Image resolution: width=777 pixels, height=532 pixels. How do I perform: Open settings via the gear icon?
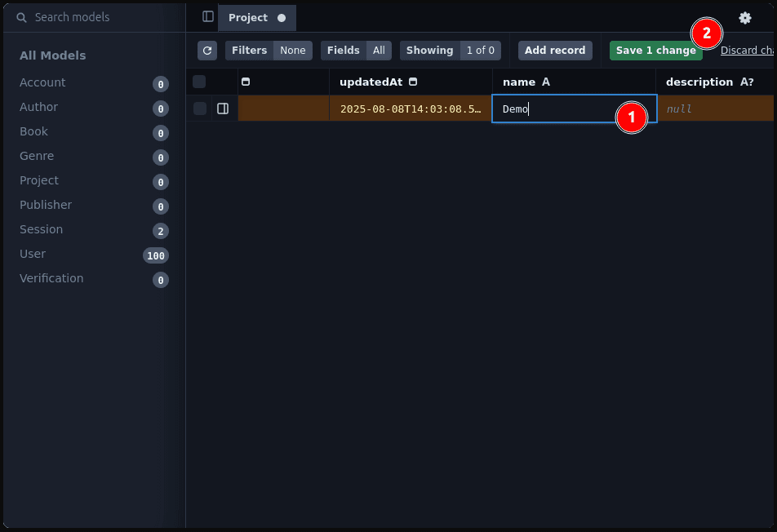click(x=744, y=18)
